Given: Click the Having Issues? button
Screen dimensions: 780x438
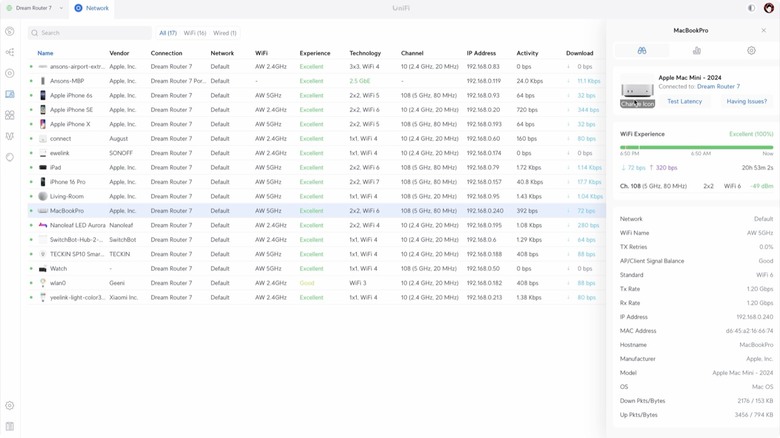Looking at the screenshot, I should (747, 101).
